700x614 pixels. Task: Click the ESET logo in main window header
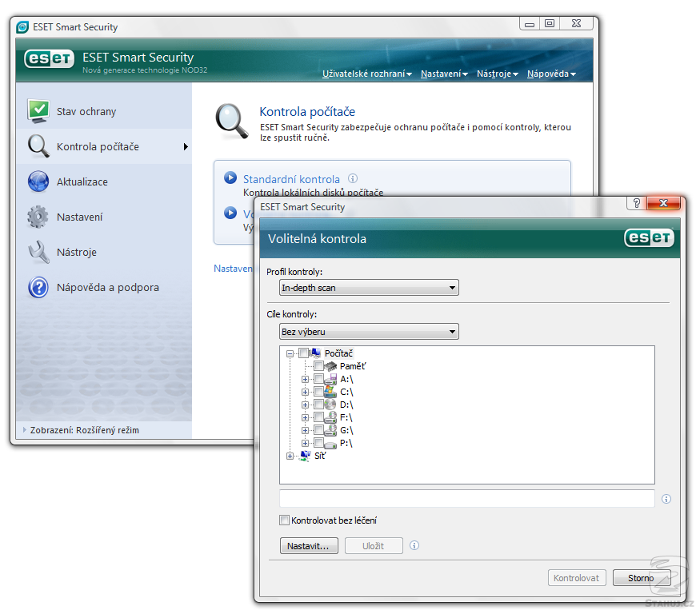tap(49, 59)
